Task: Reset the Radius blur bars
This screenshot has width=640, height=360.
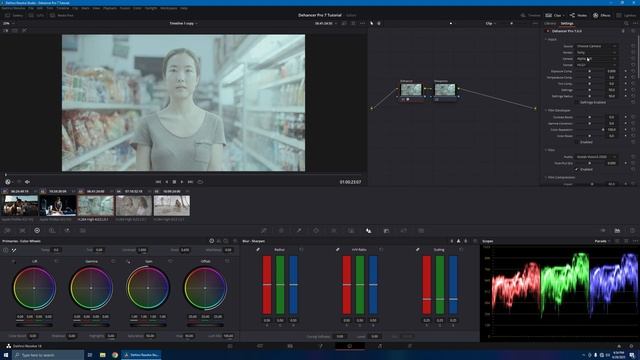Action: (x=302, y=249)
